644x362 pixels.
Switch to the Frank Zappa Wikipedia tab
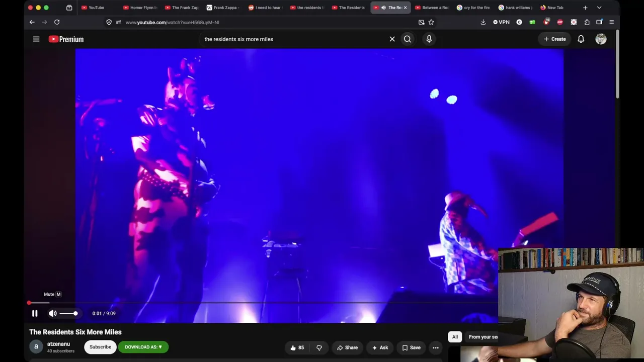(x=223, y=8)
